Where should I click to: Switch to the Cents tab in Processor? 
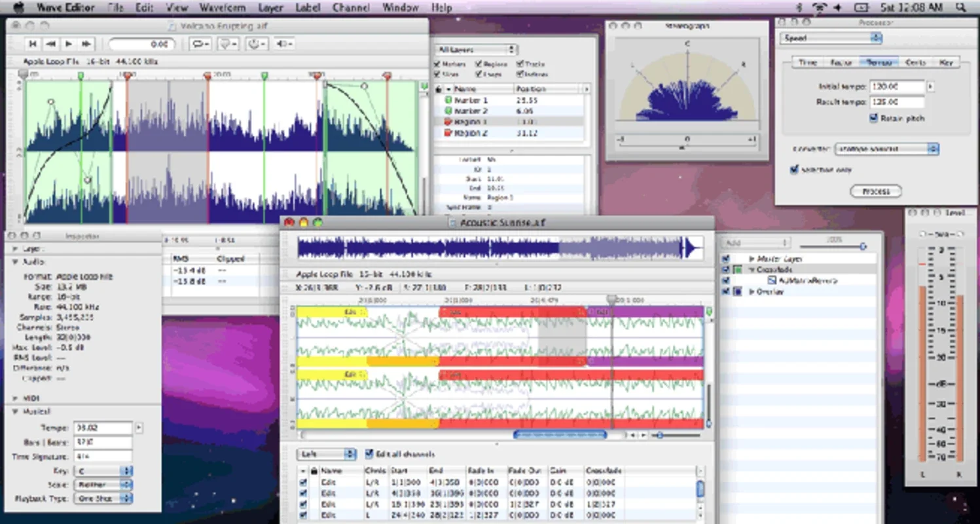tap(915, 62)
